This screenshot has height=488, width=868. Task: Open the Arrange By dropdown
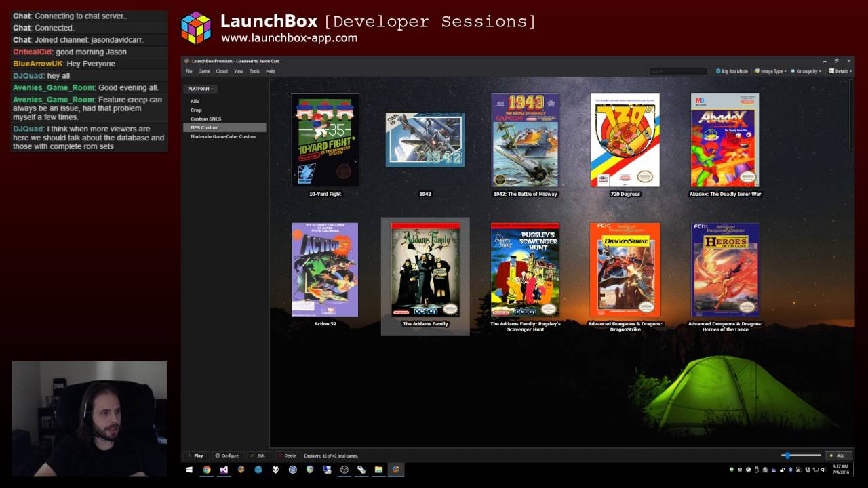[806, 71]
